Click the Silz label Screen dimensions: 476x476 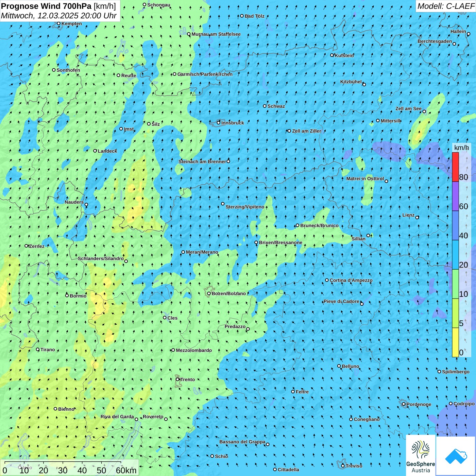(156, 124)
